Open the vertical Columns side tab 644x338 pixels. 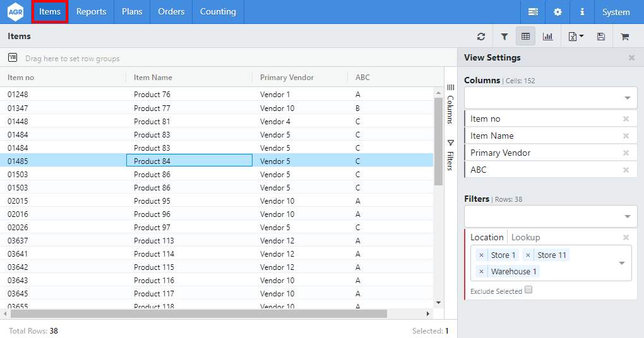pyautogui.click(x=450, y=105)
